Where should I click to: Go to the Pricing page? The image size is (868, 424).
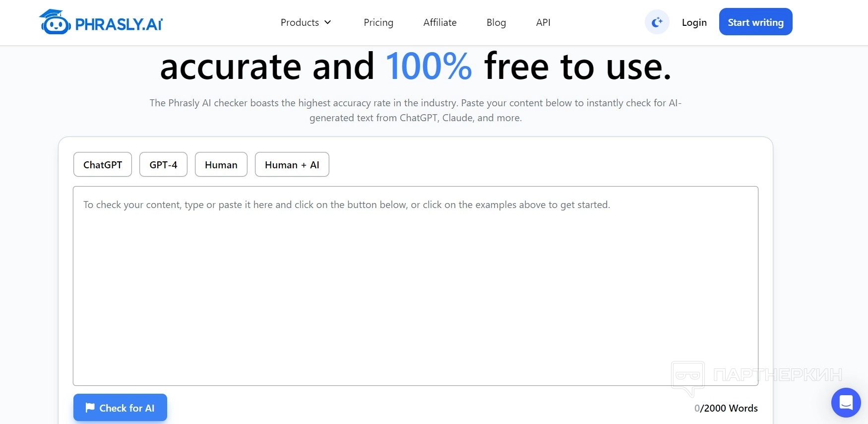click(378, 22)
